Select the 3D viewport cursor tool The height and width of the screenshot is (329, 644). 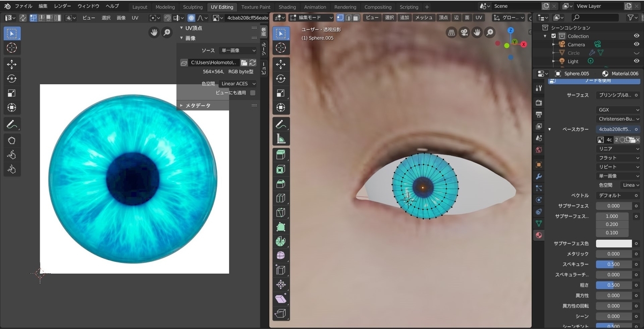coord(281,48)
